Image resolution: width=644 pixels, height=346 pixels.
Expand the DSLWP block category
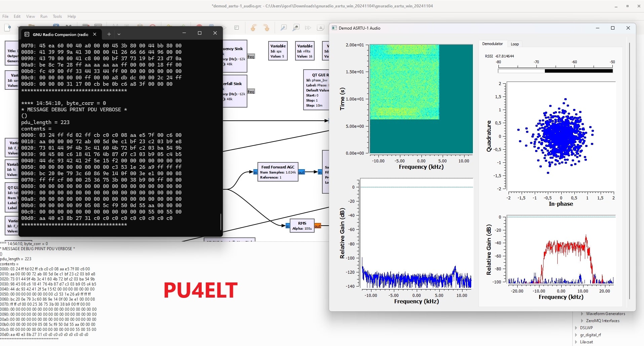pyautogui.click(x=576, y=328)
